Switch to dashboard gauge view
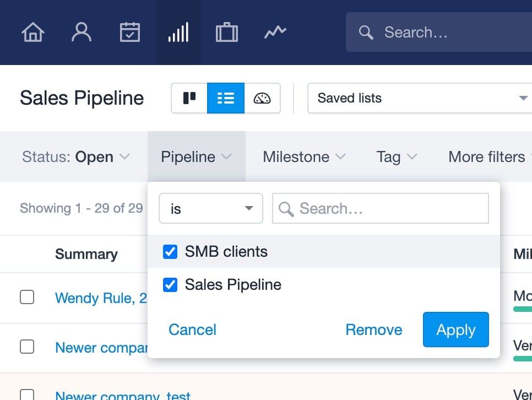 point(262,98)
